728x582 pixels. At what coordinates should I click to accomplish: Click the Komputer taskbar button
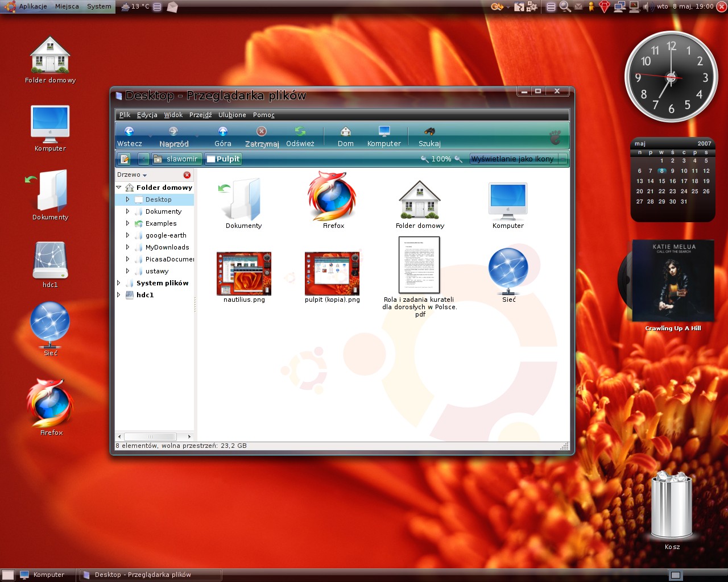pos(45,575)
